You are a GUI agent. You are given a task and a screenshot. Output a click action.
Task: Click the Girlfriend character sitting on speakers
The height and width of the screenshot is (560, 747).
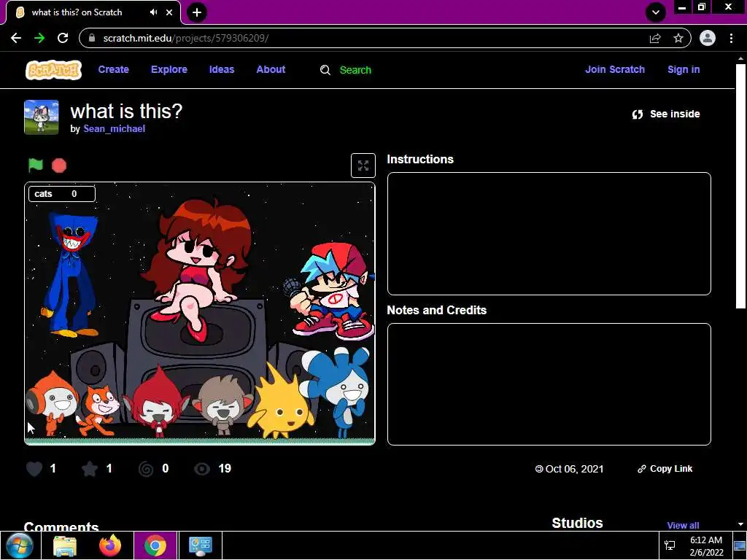click(198, 269)
